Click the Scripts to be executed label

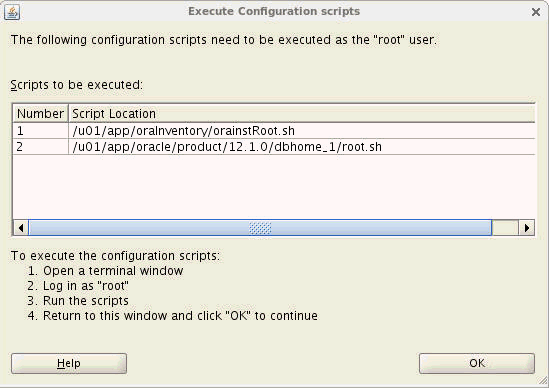pos(77,85)
